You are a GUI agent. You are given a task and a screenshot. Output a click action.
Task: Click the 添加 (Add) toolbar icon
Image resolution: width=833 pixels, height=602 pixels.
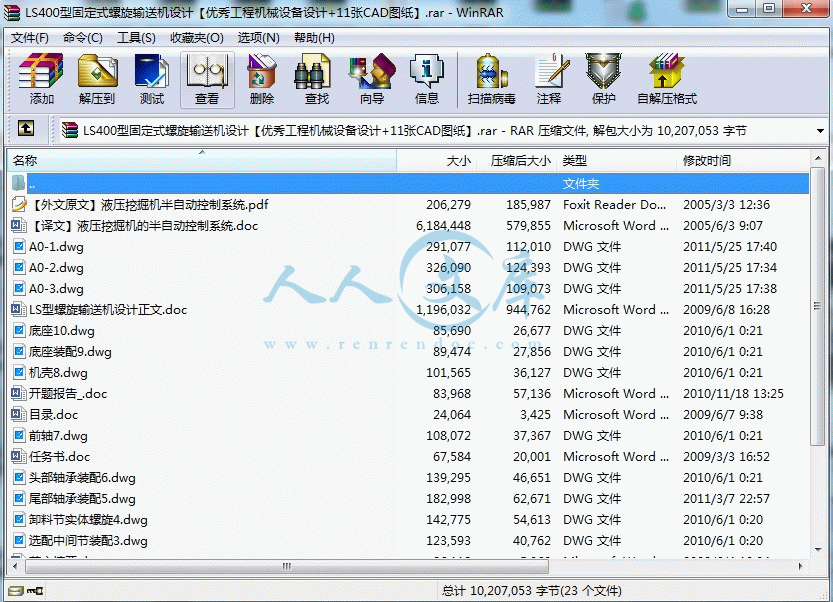tap(41, 79)
